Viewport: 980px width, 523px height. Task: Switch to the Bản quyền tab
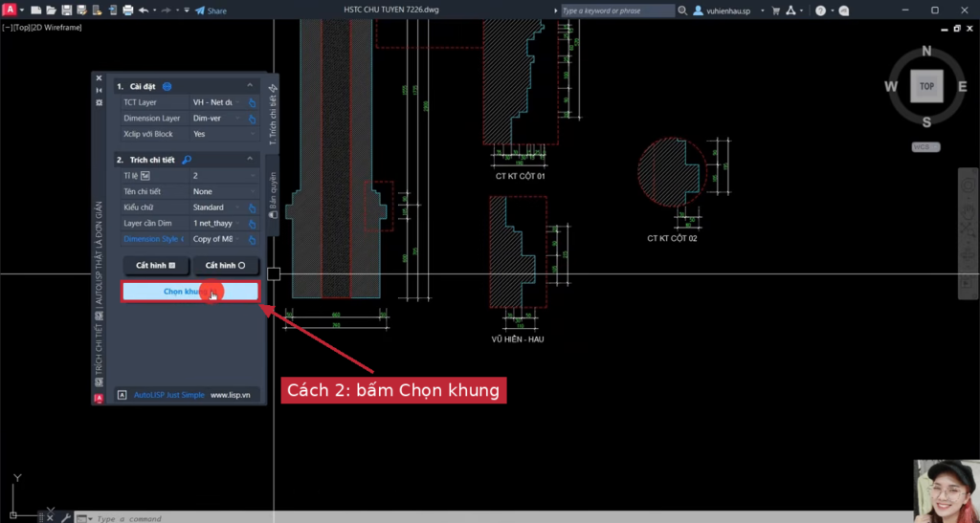[x=273, y=195]
